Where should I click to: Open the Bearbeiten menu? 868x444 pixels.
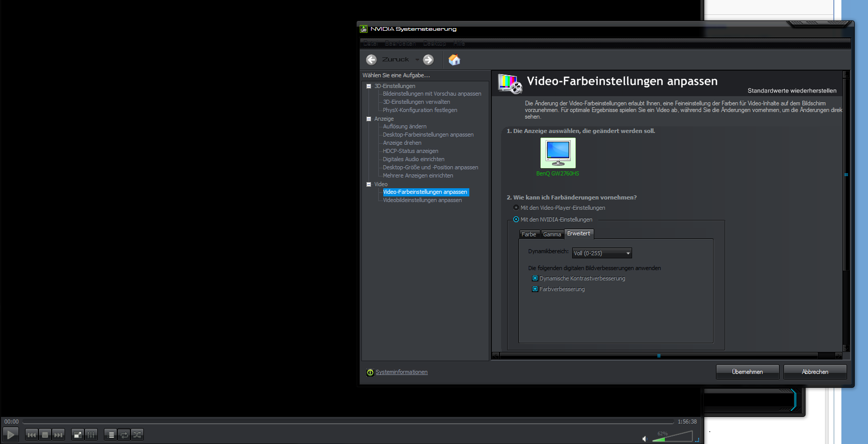click(x=400, y=43)
